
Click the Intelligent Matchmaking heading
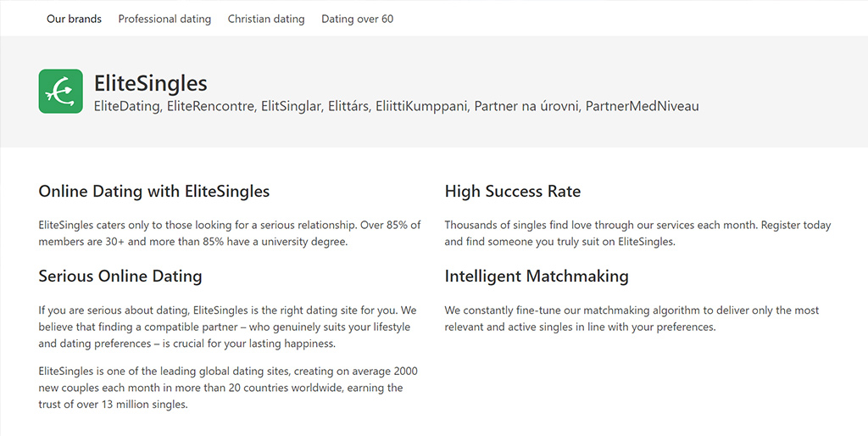pyautogui.click(x=537, y=277)
